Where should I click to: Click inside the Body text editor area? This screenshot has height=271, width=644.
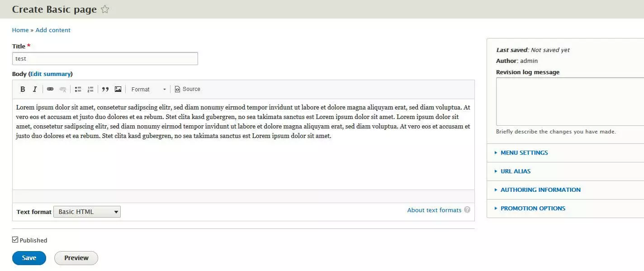243,144
